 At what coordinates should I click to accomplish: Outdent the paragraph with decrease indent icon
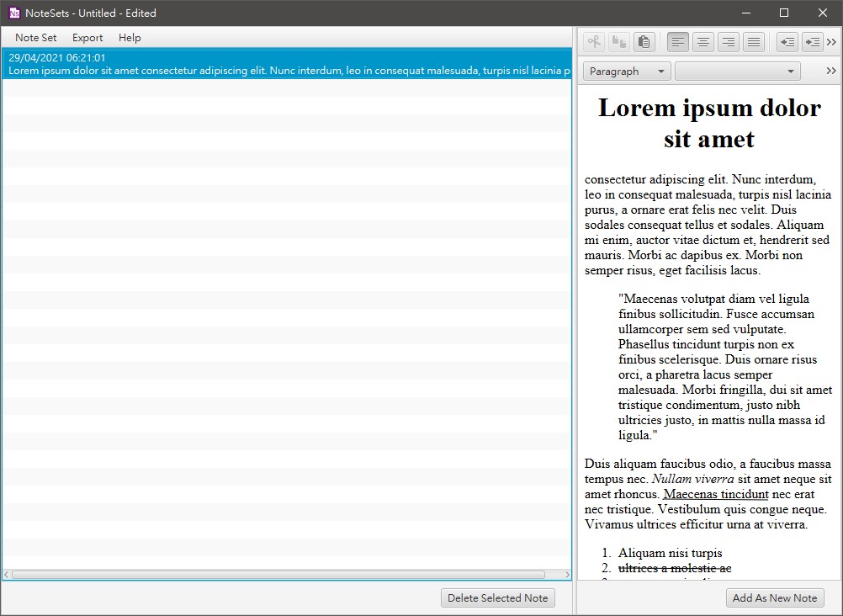point(787,42)
